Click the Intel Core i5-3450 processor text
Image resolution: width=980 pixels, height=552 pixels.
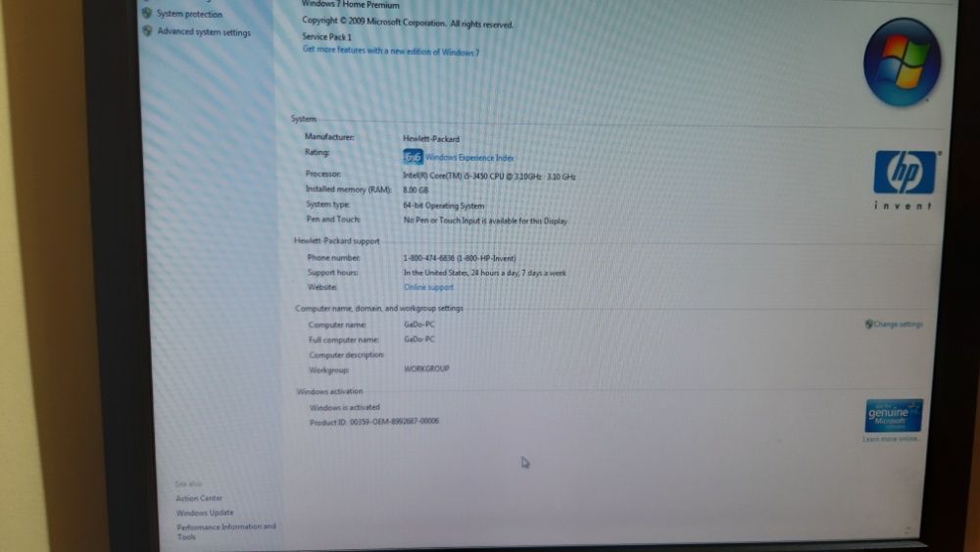489,176
